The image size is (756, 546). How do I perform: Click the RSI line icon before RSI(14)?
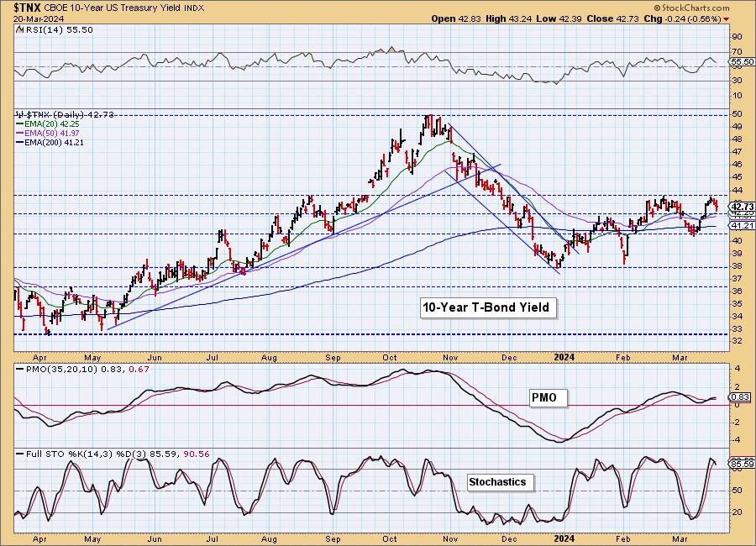(x=19, y=30)
